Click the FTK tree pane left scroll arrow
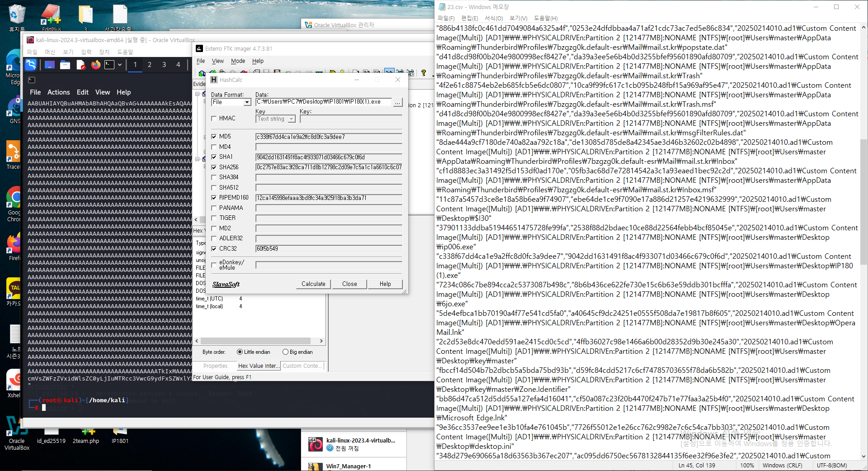 [x=196, y=220]
